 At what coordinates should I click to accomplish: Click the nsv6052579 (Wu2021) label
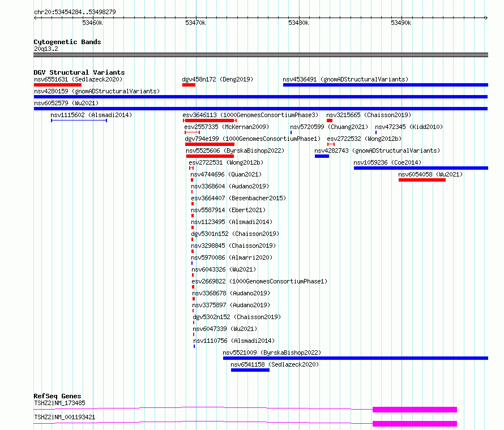(66, 103)
